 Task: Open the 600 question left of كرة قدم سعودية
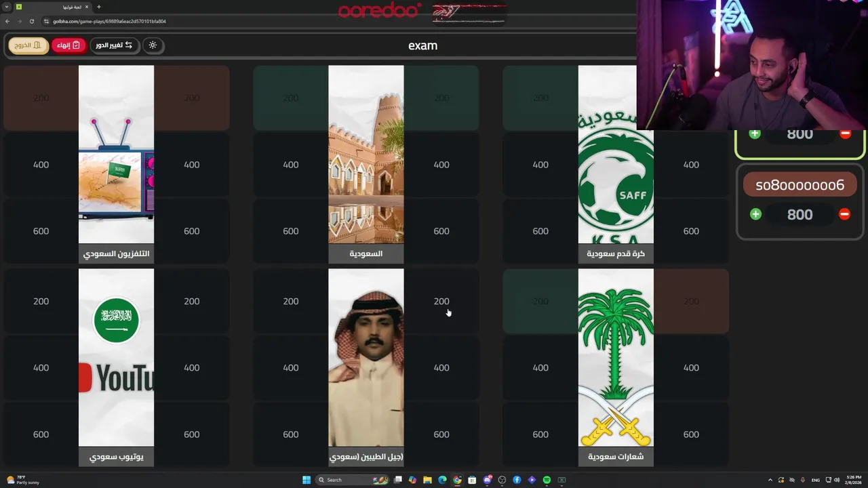coord(540,231)
